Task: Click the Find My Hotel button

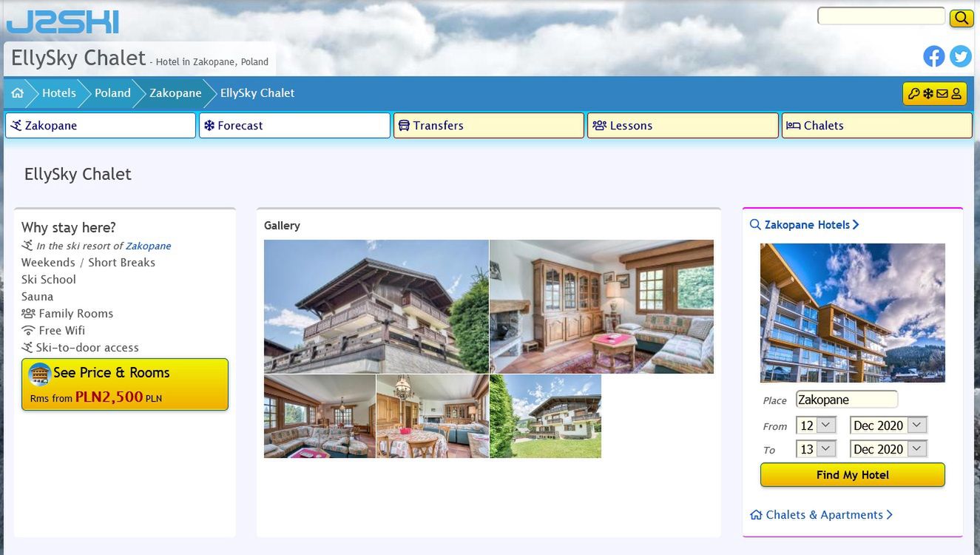Action: click(x=853, y=475)
